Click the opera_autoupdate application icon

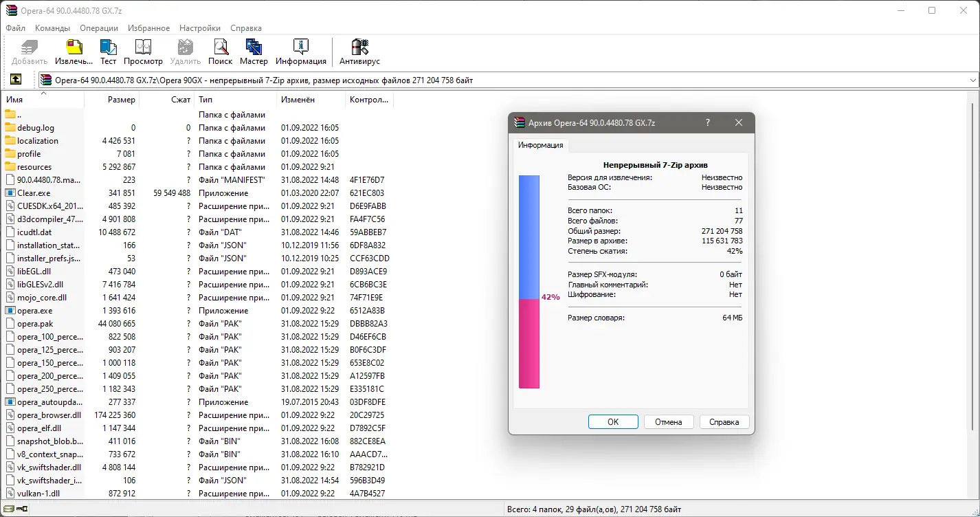(x=10, y=402)
